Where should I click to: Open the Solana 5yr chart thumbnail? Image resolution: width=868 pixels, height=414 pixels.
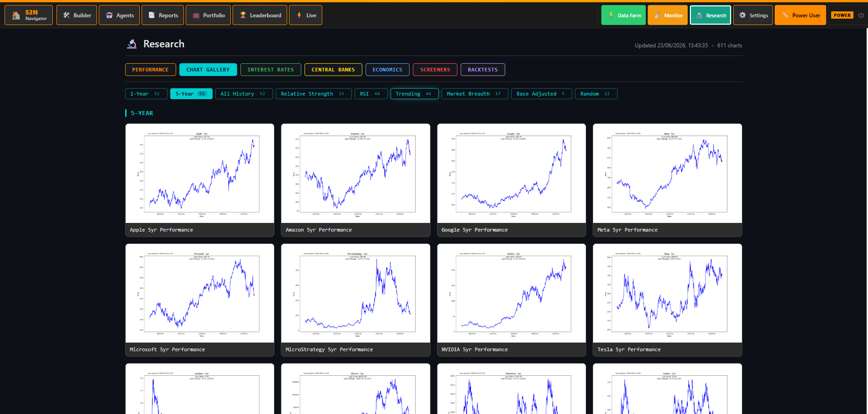pyautogui.click(x=667, y=389)
